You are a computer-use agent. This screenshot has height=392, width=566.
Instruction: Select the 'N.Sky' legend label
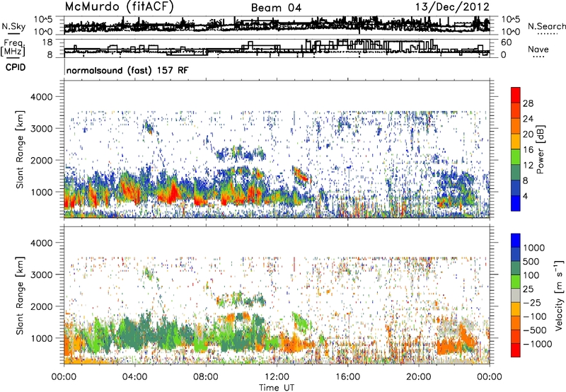coord(13,26)
